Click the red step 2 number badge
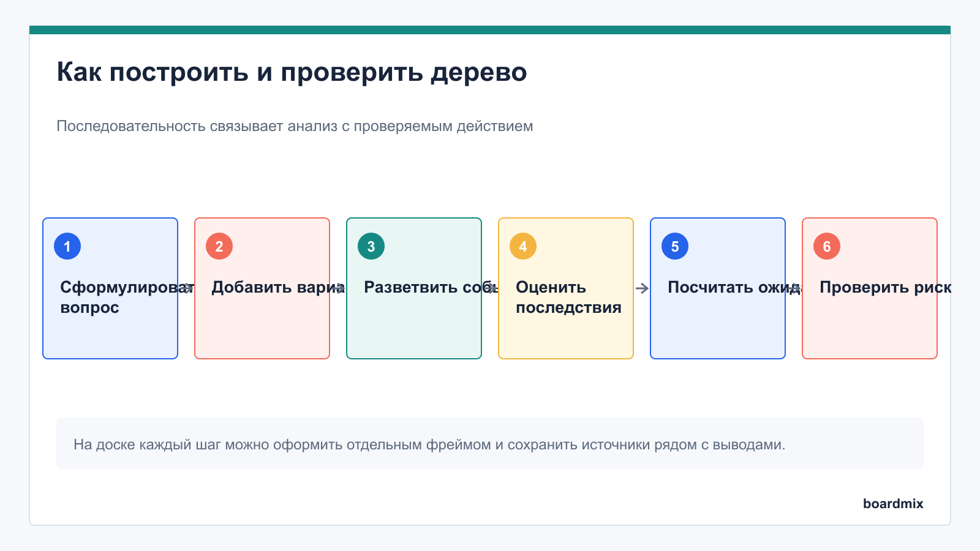This screenshot has width=980, height=551. click(219, 246)
